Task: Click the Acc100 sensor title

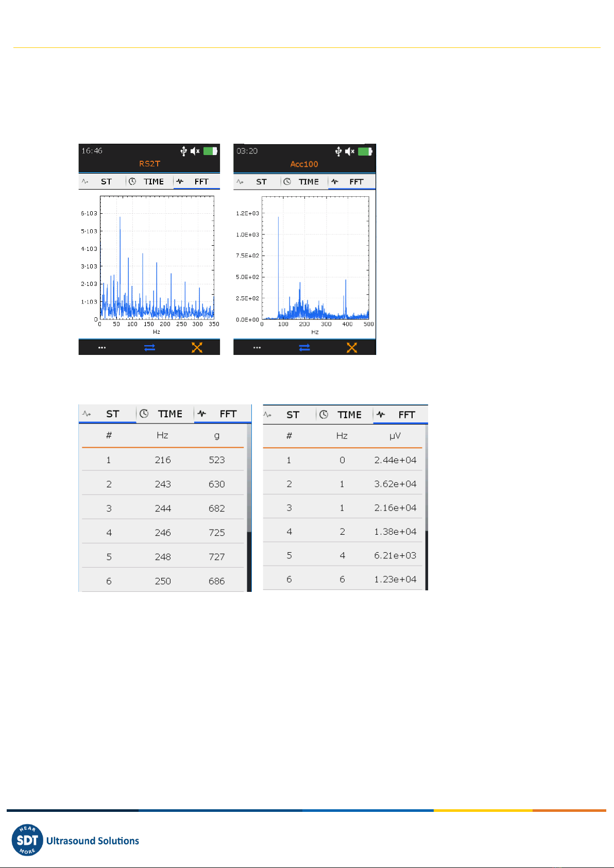Action: [x=304, y=164]
